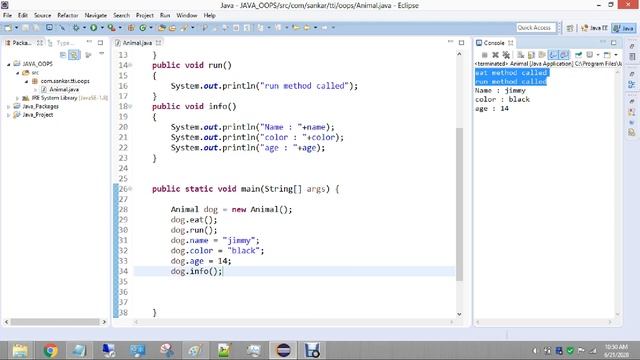Open the Project menu
The height and width of the screenshot is (360, 640).
tap(144, 16)
